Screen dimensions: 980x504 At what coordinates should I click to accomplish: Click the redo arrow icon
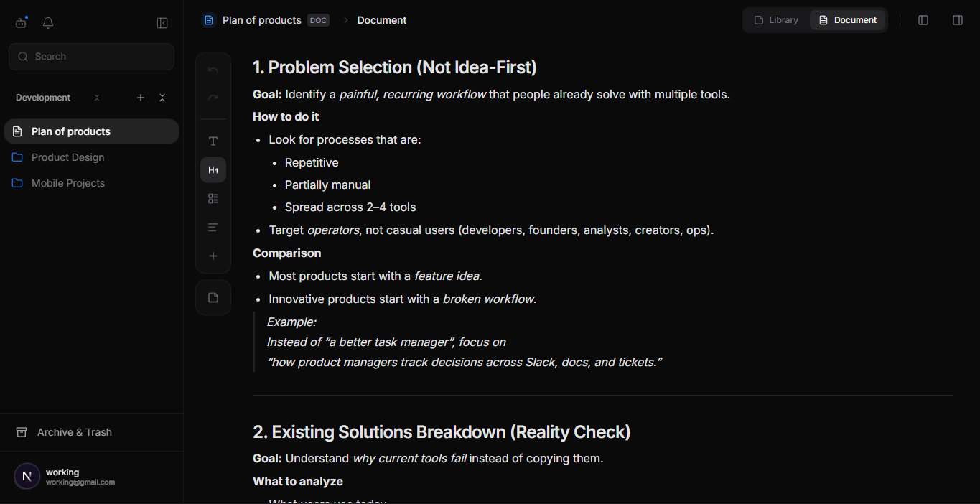(x=213, y=97)
